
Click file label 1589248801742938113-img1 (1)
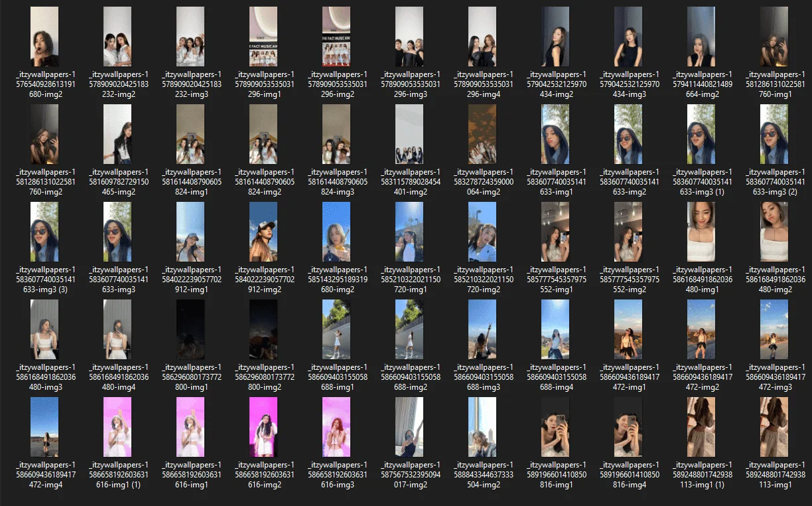[701, 475]
